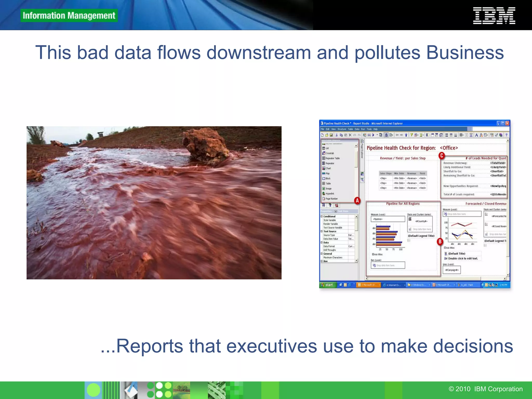Collapse the Conditional properties group
Viewport: 532px width, 399px height.
322,216
